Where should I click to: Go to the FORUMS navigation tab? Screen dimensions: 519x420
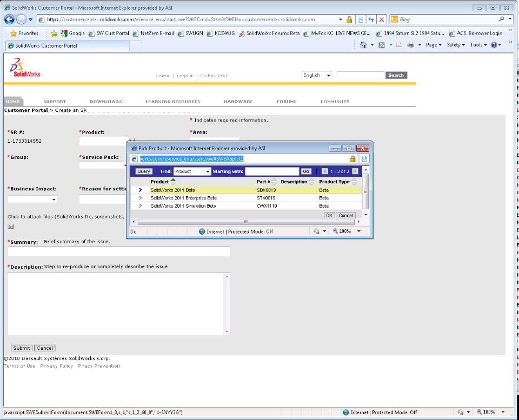[x=287, y=102]
